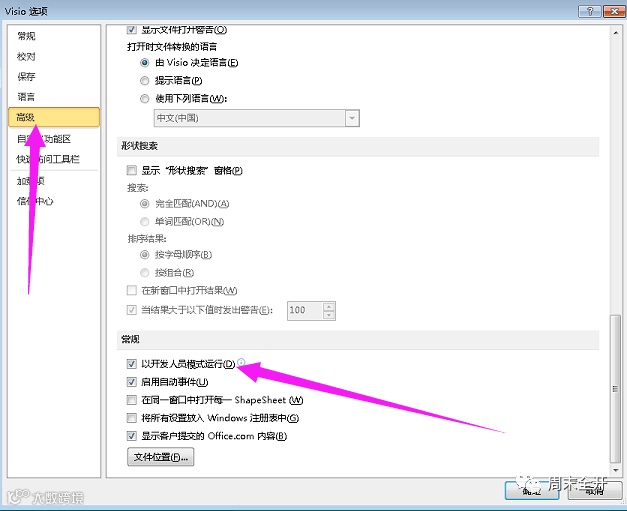Viewport: 627px width, 511px height.
Task: Toggle 以开发人员模式运行 checkbox
Action: (132, 364)
